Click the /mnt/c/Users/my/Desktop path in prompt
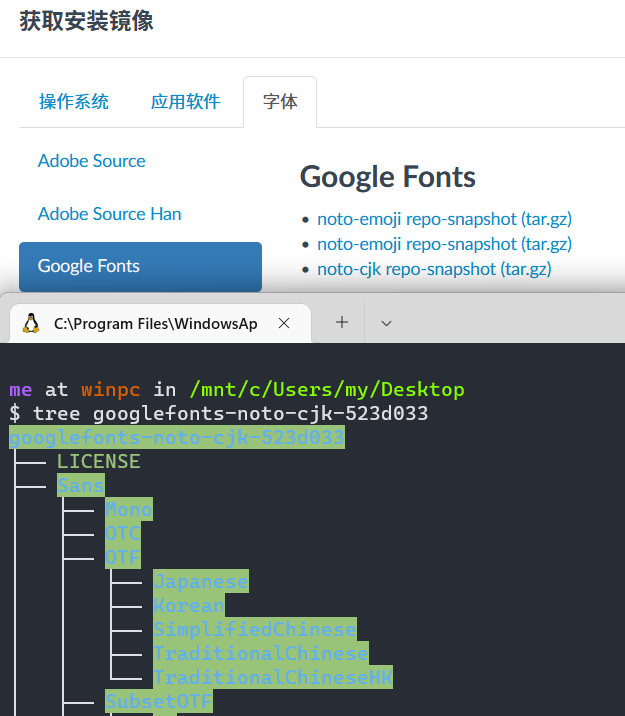Viewport: 625px width, 716px height. (x=327, y=390)
